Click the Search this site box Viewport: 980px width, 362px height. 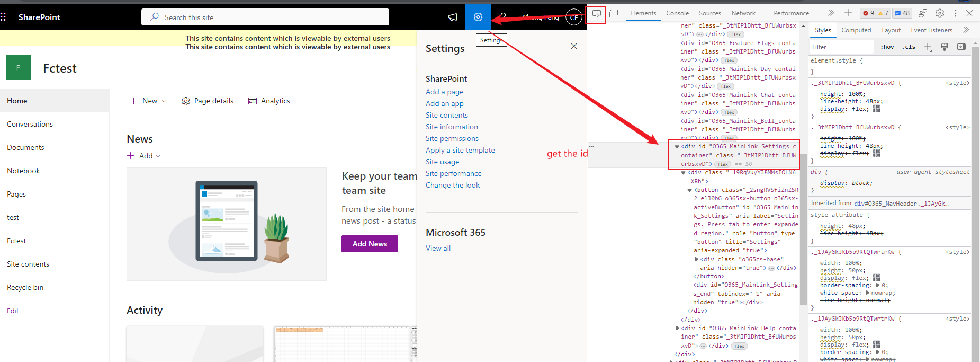click(265, 17)
